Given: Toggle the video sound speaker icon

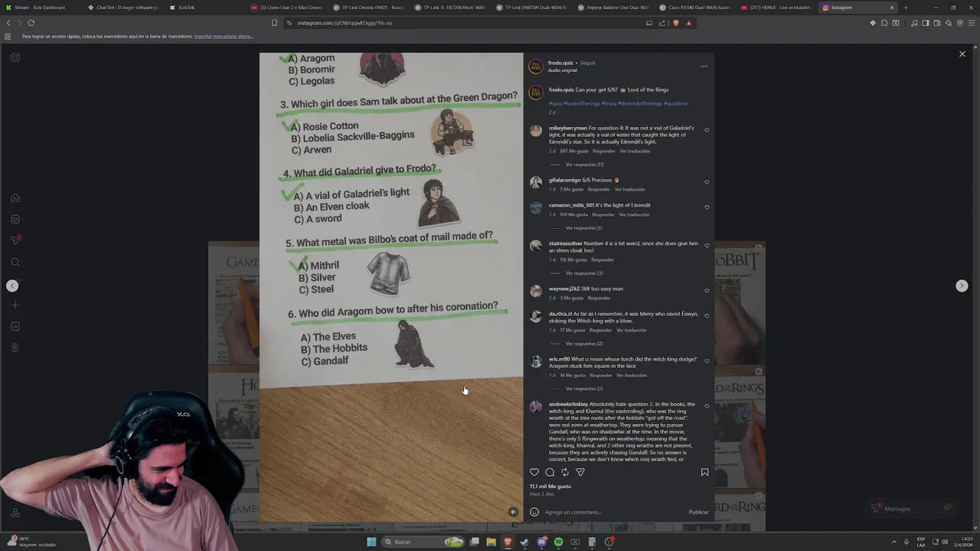Looking at the screenshot, I should [513, 512].
